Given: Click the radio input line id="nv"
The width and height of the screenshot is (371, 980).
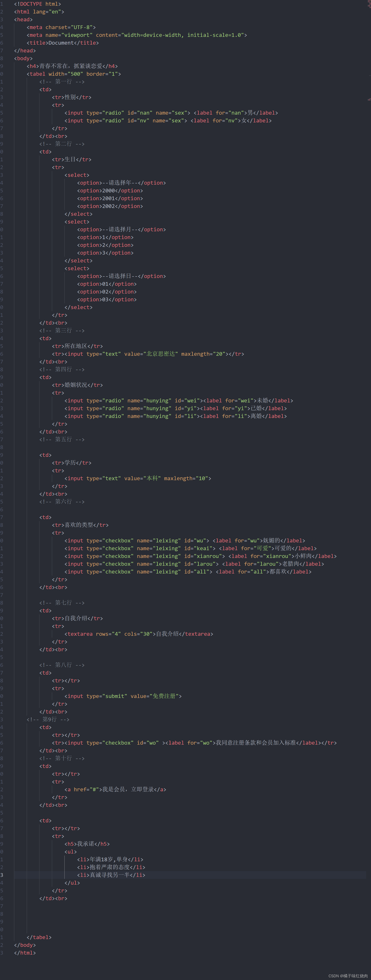Looking at the screenshot, I should [x=168, y=121].
